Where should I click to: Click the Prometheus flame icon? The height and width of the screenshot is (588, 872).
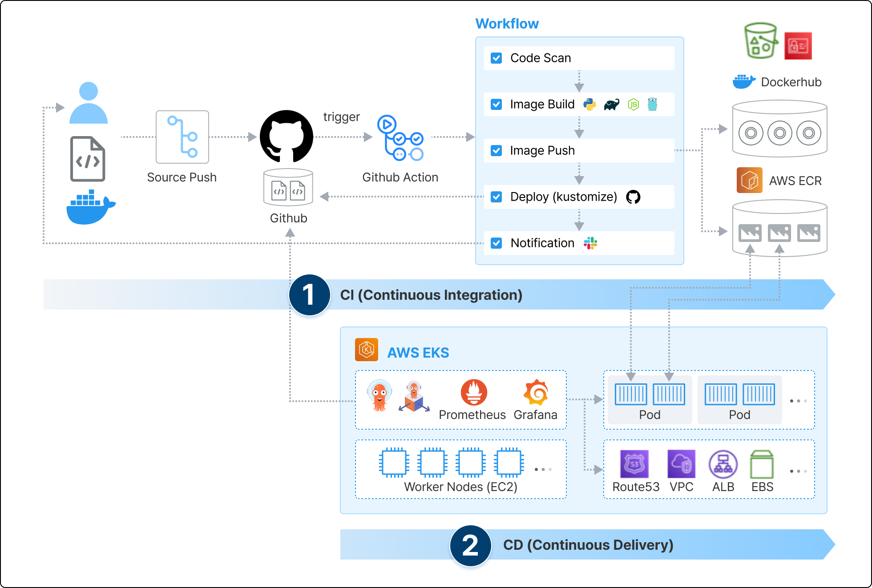[474, 392]
